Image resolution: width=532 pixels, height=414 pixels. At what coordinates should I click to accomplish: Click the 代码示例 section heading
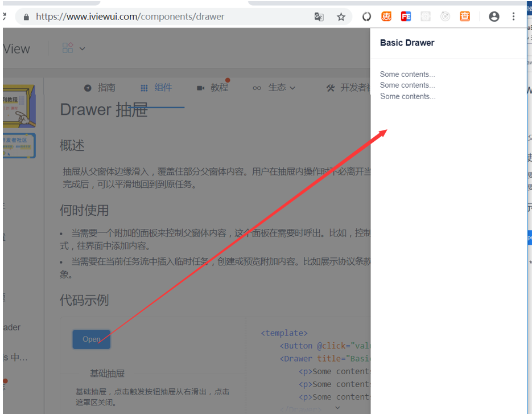point(84,300)
